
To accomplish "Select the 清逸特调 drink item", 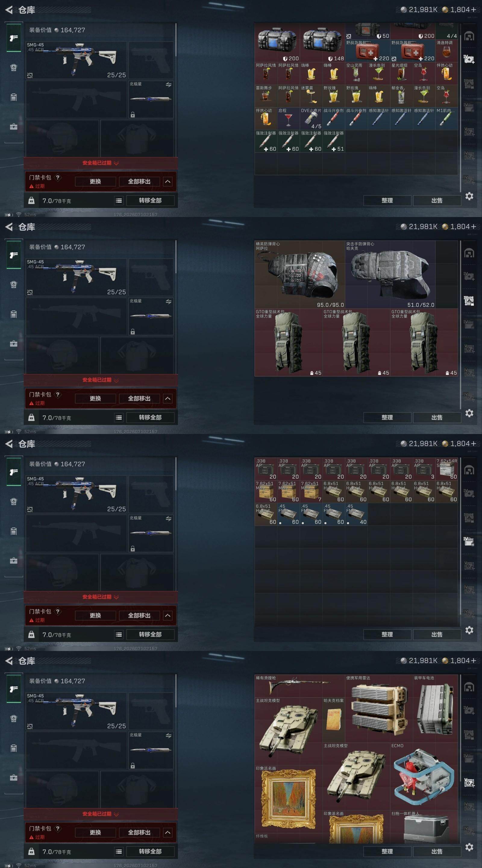I will click(x=446, y=51).
